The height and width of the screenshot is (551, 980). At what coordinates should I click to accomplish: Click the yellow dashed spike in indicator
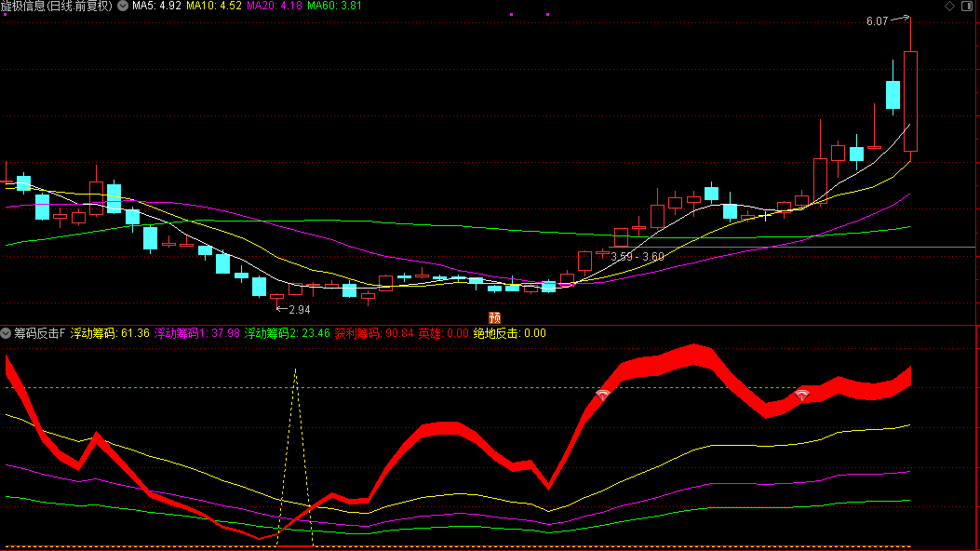pos(295,457)
